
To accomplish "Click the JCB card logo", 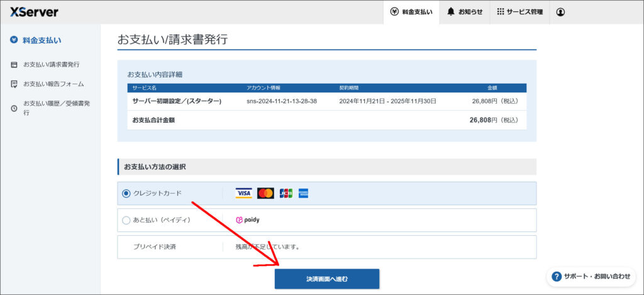I will pyautogui.click(x=286, y=193).
